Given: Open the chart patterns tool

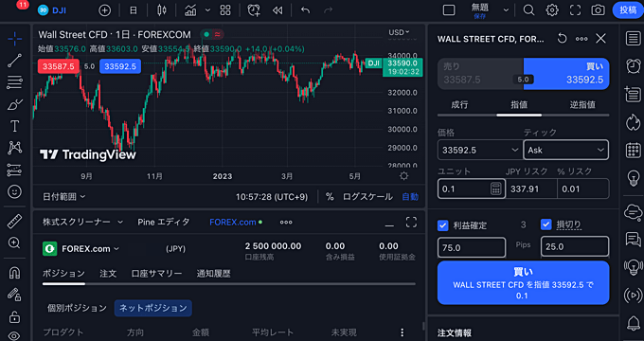Looking at the screenshot, I should [x=14, y=148].
